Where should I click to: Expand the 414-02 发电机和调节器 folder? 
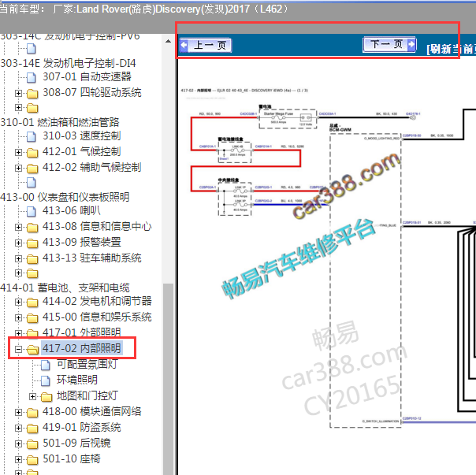18,302
